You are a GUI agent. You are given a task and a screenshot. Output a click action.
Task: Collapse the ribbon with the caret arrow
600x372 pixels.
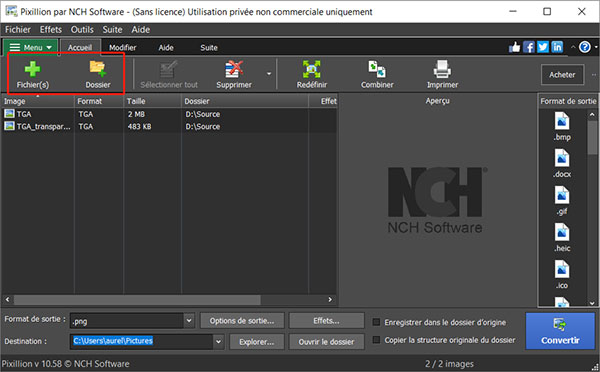pyautogui.click(x=573, y=47)
